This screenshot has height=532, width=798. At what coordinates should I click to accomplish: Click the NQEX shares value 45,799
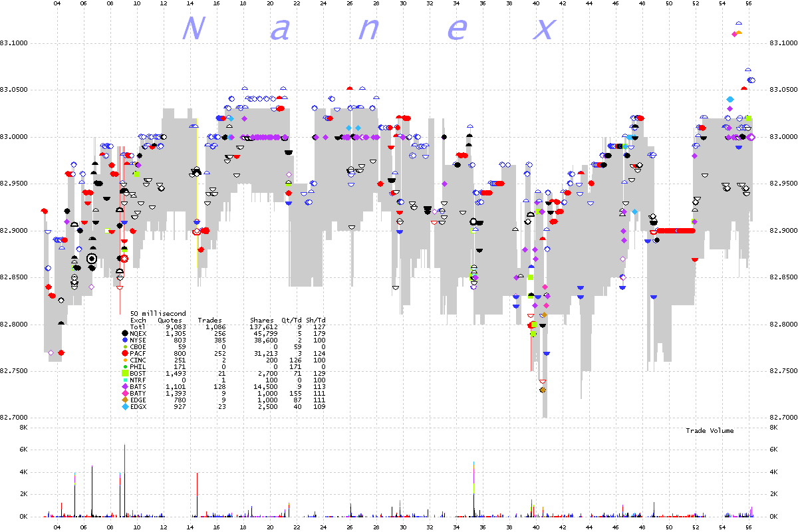(x=265, y=333)
